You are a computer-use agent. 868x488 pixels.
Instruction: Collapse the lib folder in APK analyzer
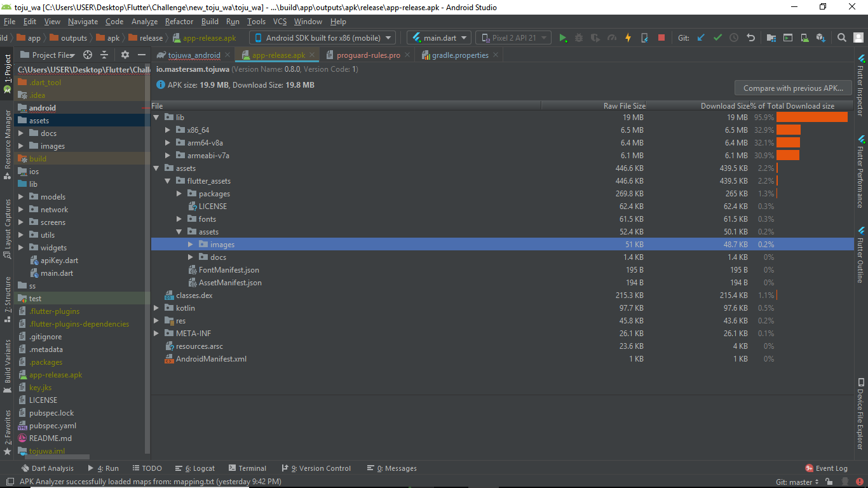coord(156,118)
